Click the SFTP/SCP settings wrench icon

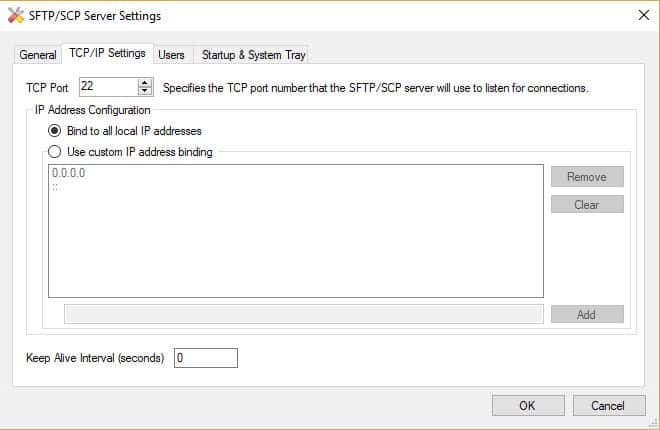point(16,15)
